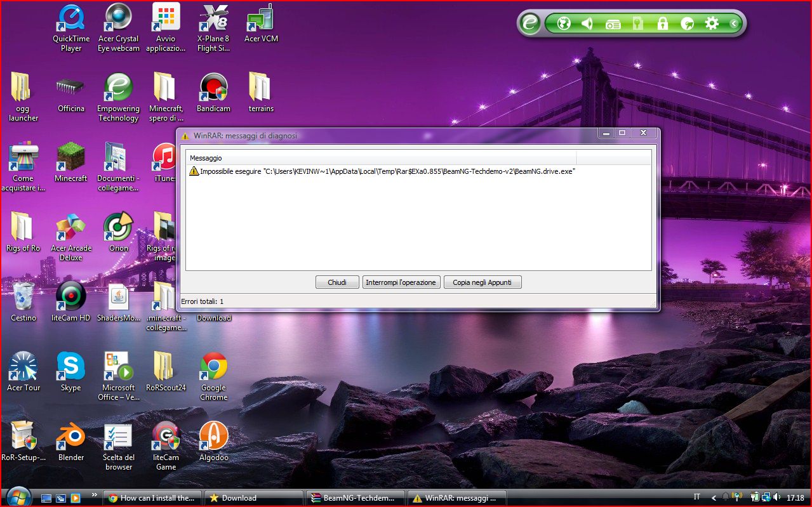Launch Google Chrome desktop shortcut
The image size is (812, 507).
pyautogui.click(x=214, y=376)
